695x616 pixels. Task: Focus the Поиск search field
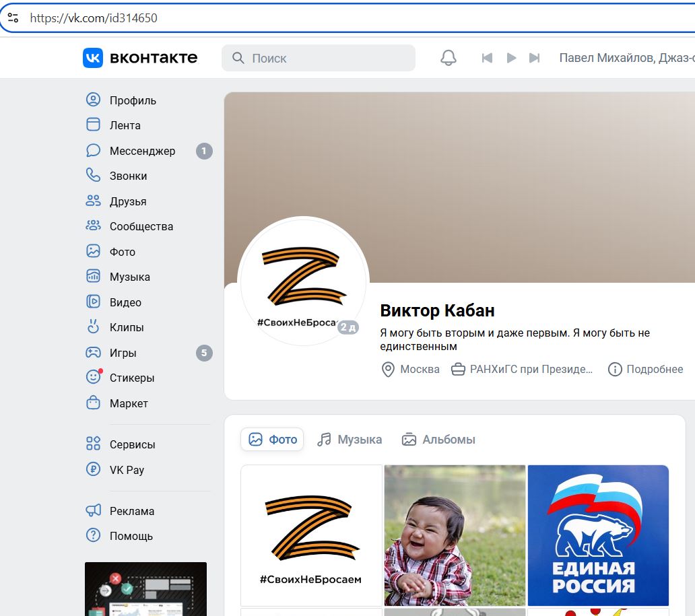pos(319,58)
